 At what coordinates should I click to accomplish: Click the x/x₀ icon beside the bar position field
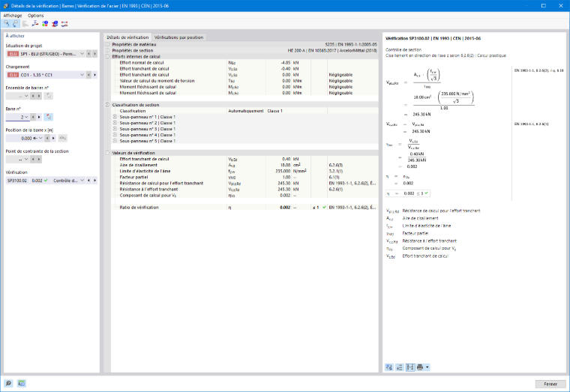tap(62, 138)
